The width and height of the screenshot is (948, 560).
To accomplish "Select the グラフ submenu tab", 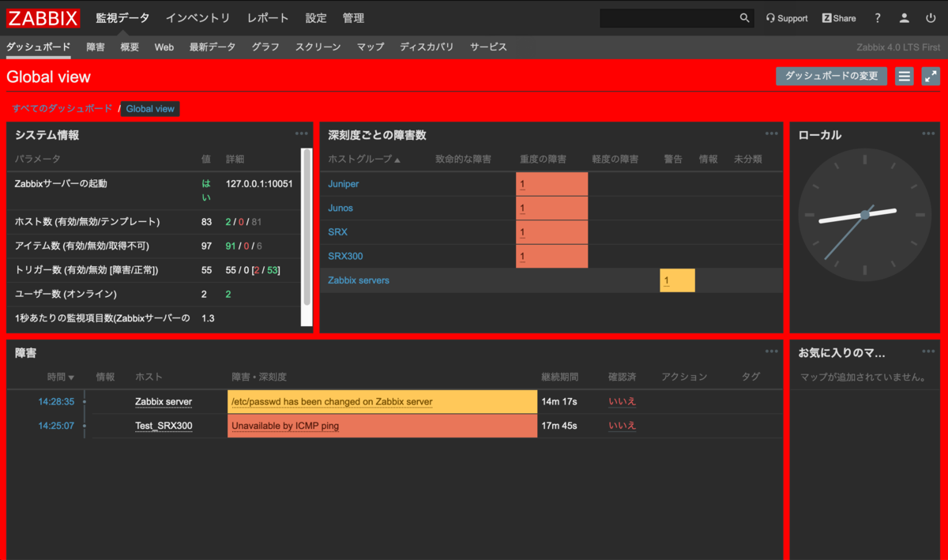I will (265, 47).
